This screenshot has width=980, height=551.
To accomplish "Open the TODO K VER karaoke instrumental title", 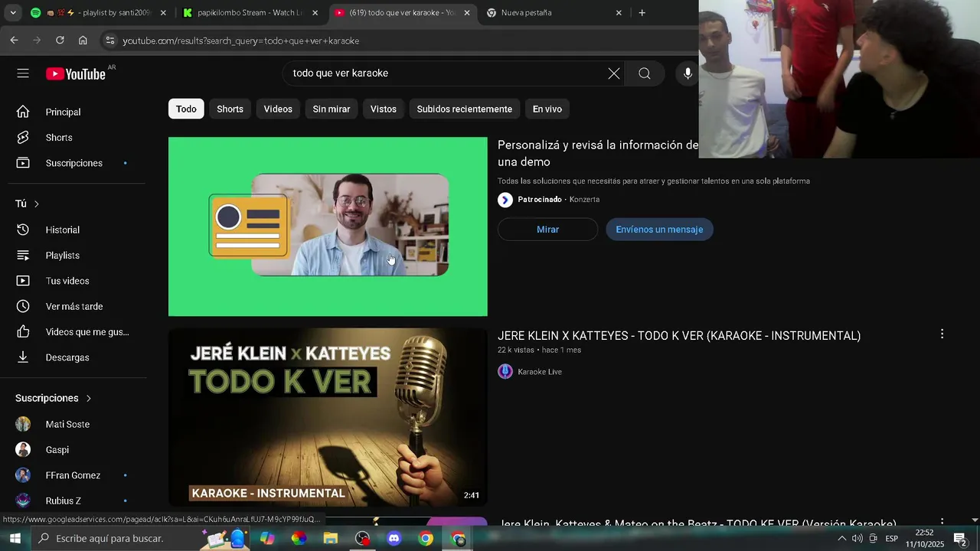I will (x=679, y=335).
